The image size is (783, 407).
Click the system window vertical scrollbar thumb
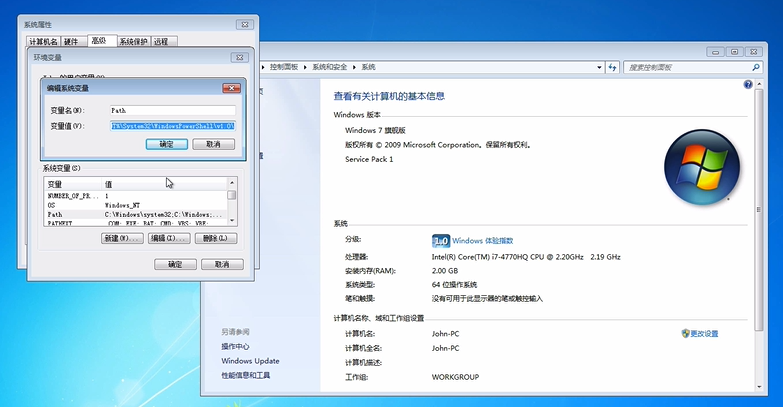tap(759, 210)
